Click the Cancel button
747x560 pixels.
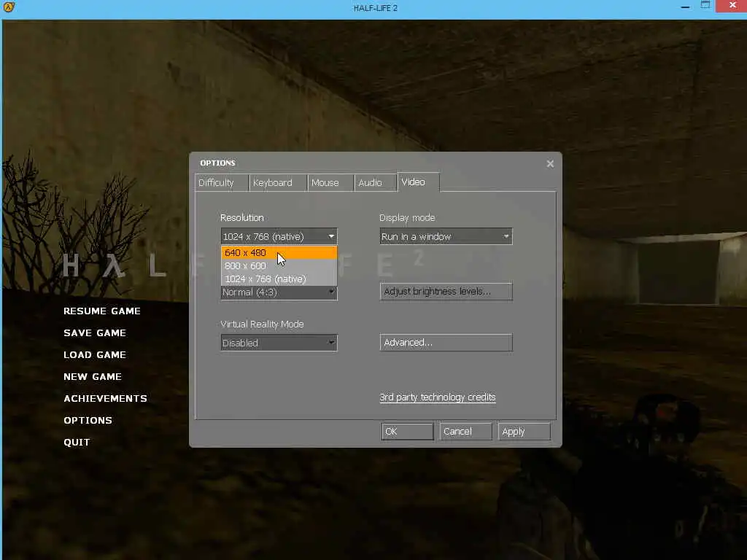coord(465,432)
